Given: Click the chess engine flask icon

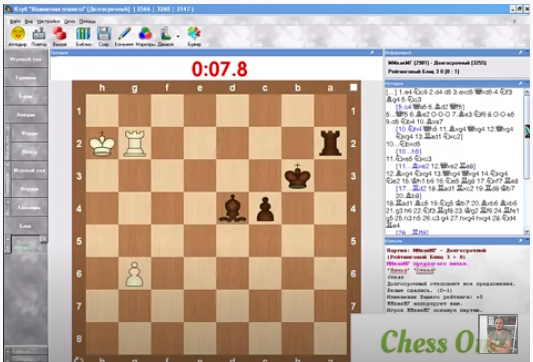Looking at the screenshot, I should pyautogui.click(x=166, y=34).
